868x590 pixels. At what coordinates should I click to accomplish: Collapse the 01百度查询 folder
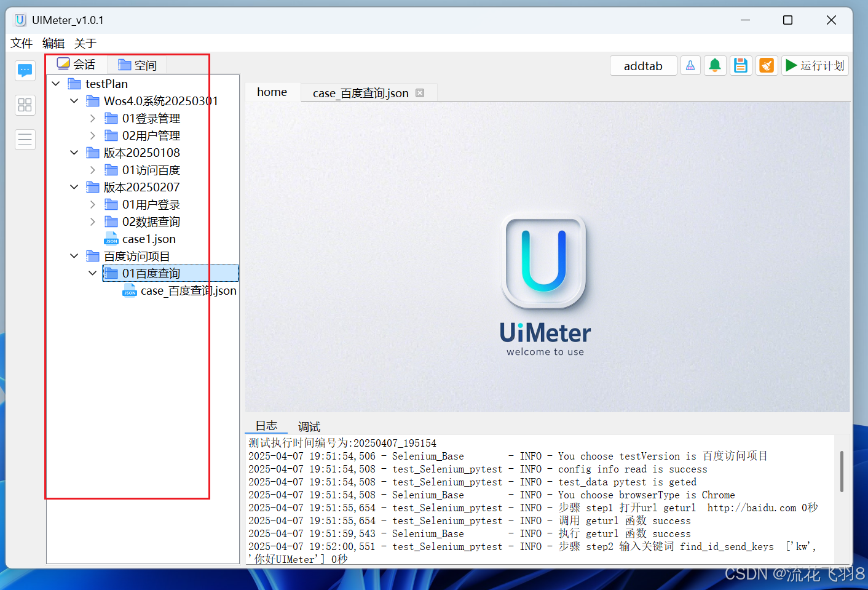click(x=93, y=273)
